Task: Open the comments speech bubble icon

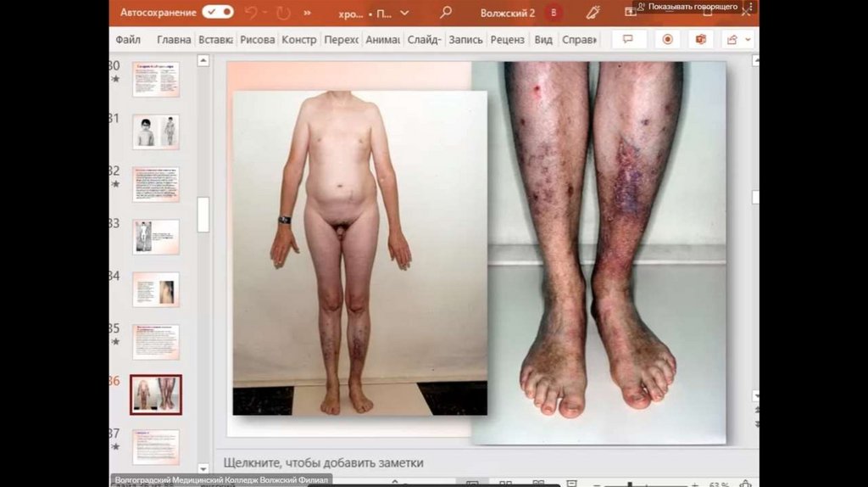Action: (x=629, y=40)
